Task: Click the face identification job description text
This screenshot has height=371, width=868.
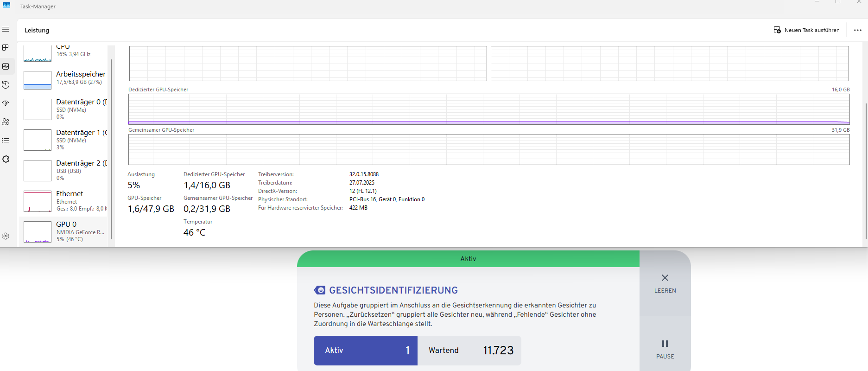Action: click(455, 314)
